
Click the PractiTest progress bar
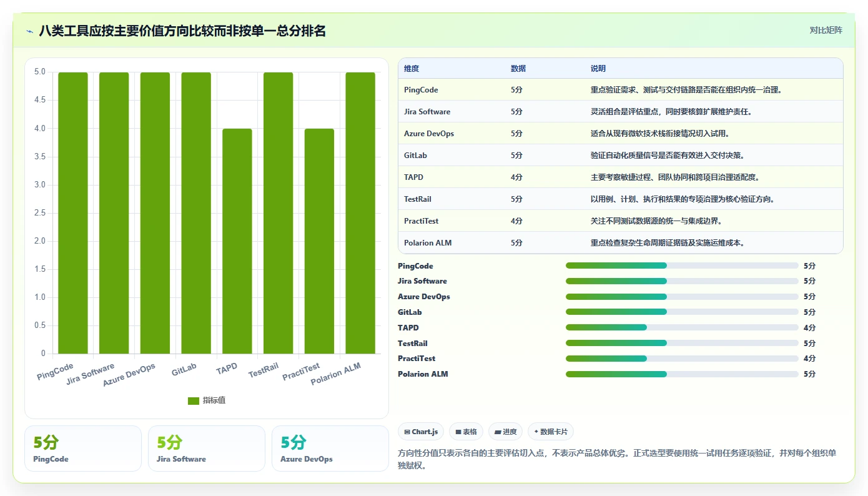click(x=682, y=359)
